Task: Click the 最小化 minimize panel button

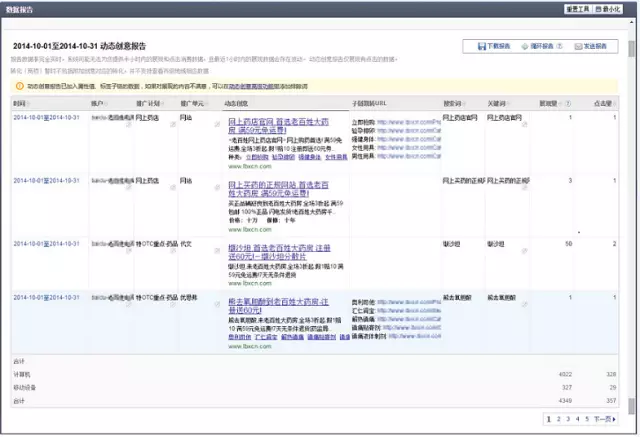Action: click(613, 8)
